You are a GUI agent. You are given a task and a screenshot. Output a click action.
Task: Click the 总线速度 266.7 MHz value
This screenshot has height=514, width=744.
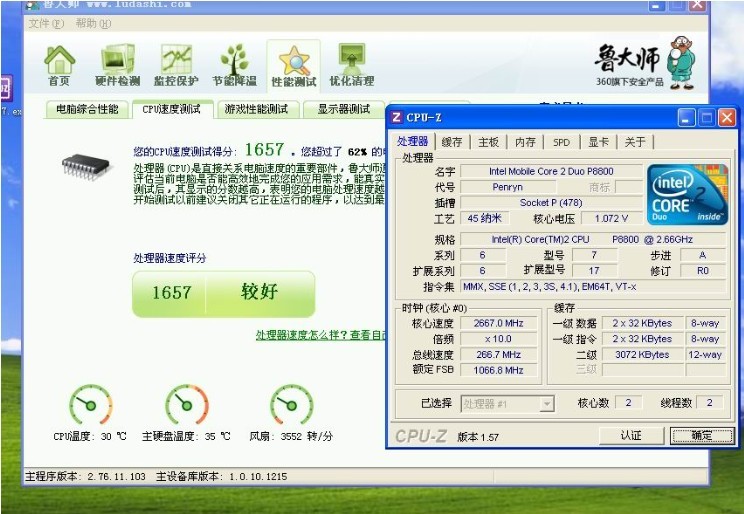tap(498, 355)
